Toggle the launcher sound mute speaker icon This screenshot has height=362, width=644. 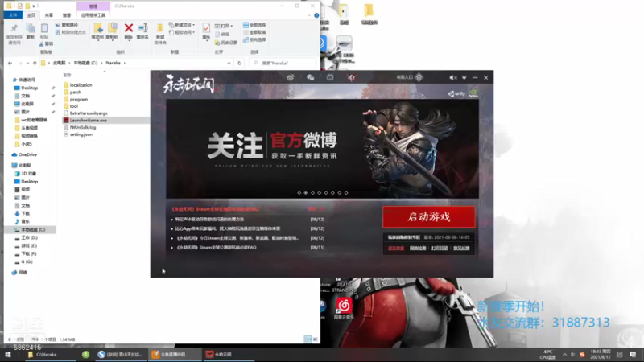(x=452, y=77)
